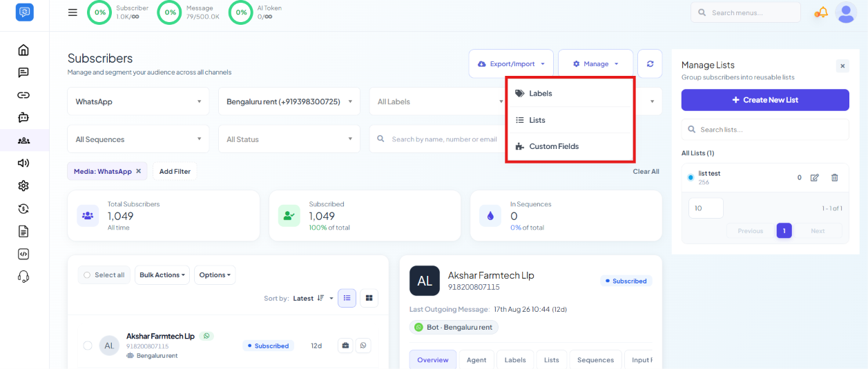Open the Bengaluru rent account dropdown
868x369 pixels.
click(x=289, y=101)
